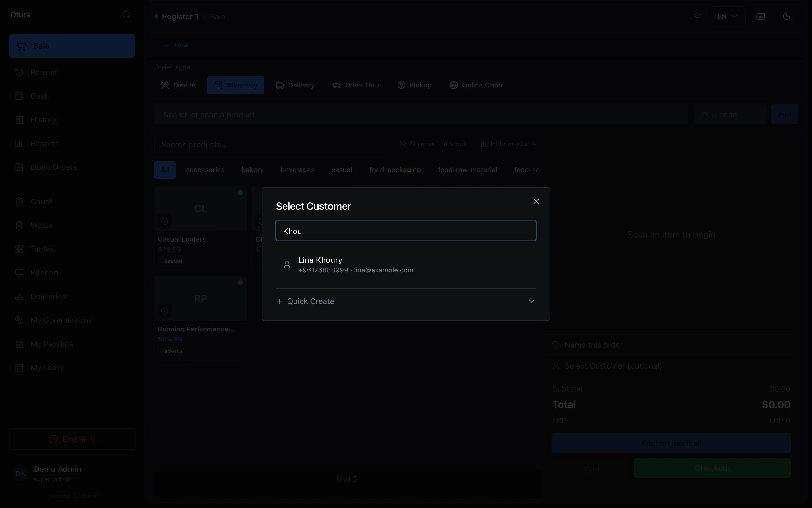Click the customer search field containing Khou
This screenshot has width=812, height=508.
406,231
